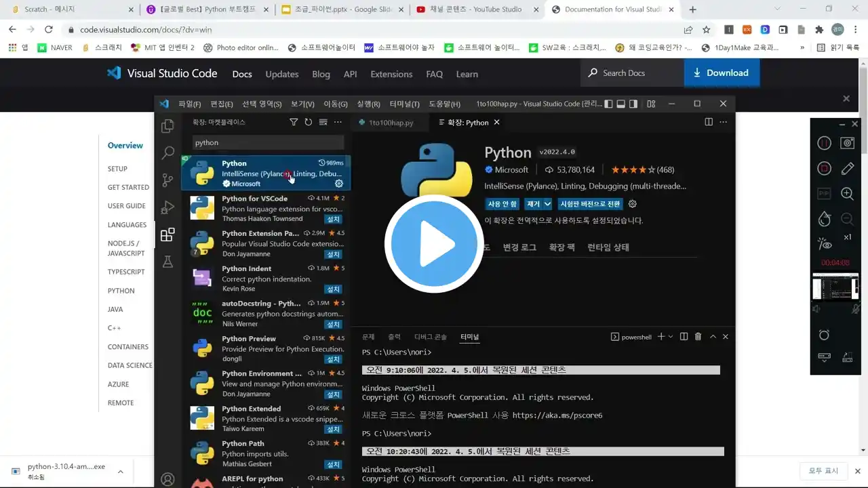Viewport: 868px width, 488px height.
Task: Click the recorder preview thumbnail
Action: (x=835, y=285)
